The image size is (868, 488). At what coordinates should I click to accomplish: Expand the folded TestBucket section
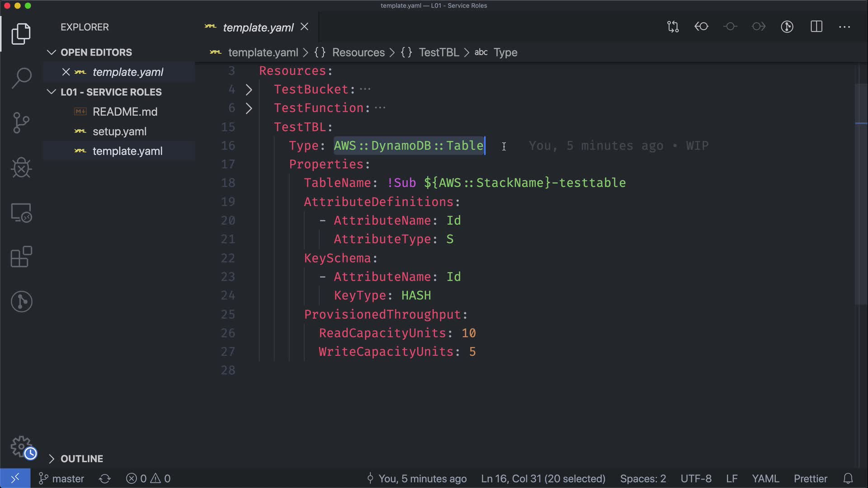pyautogui.click(x=249, y=89)
